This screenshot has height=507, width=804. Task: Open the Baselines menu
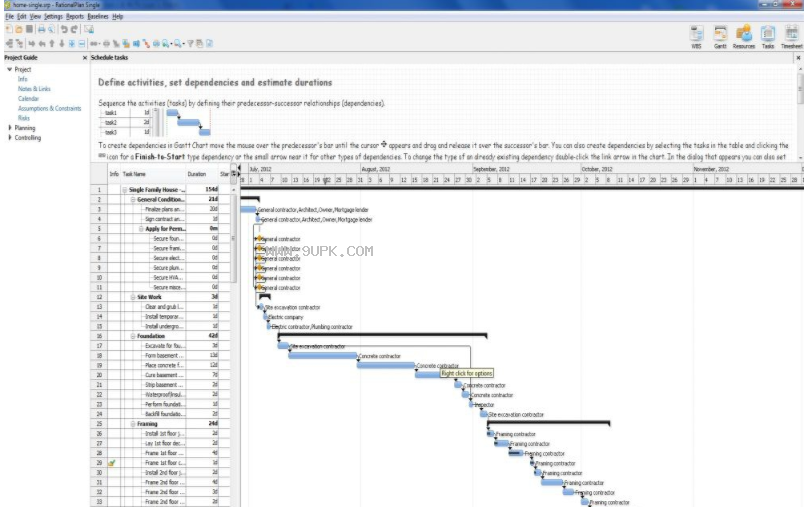[98, 16]
